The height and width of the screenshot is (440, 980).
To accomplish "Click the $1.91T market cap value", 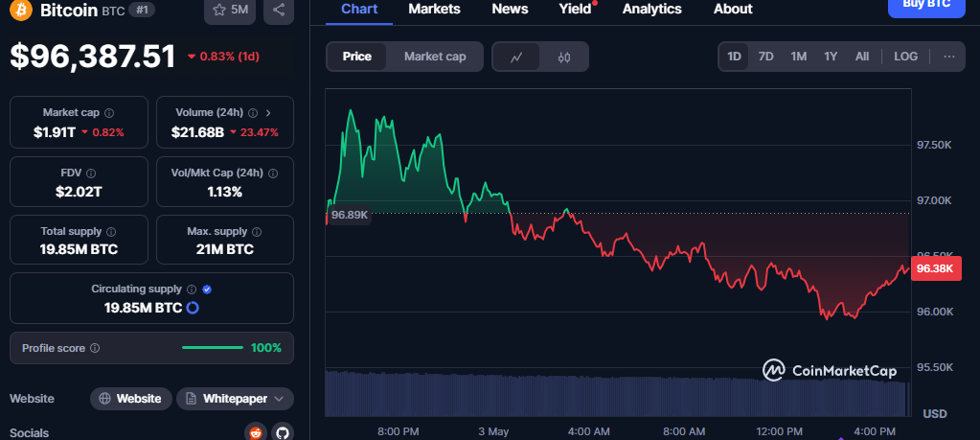I will coord(55,132).
